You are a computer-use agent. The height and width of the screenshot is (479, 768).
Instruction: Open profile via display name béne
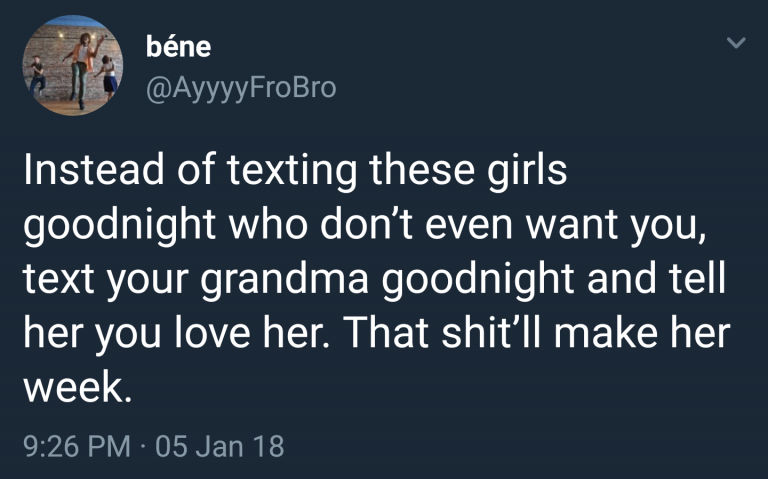178,46
